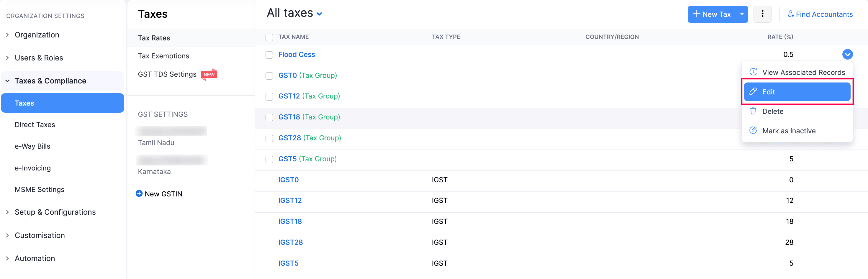
Task: Click the three-dot more options icon
Action: (x=762, y=14)
